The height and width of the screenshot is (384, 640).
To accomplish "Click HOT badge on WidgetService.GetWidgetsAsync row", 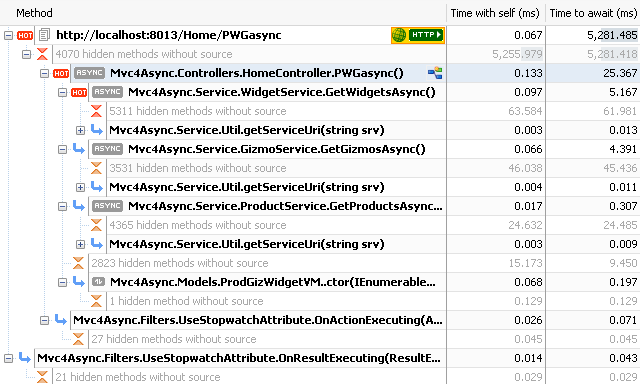I will tap(79, 92).
